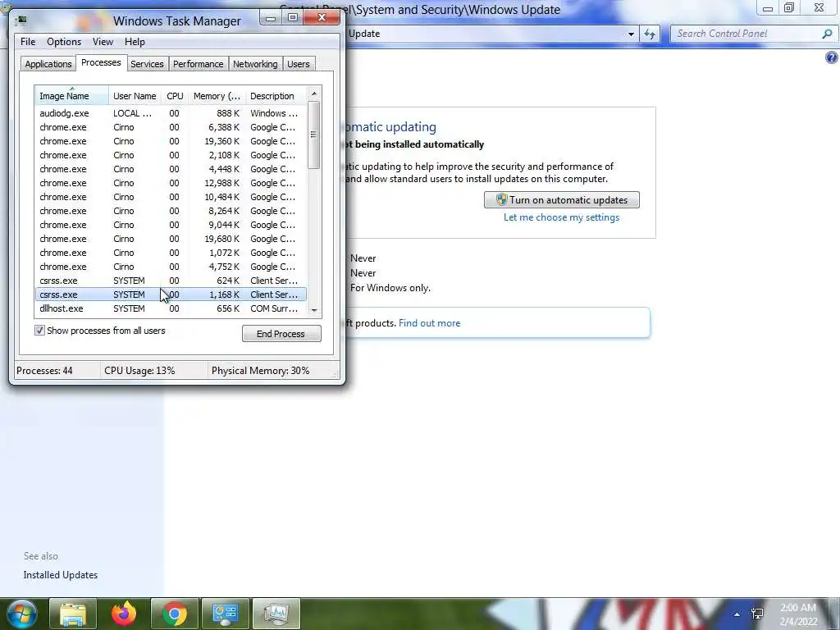This screenshot has width=840, height=630.
Task: Launch Firefox from the taskbar
Action: tap(124, 614)
